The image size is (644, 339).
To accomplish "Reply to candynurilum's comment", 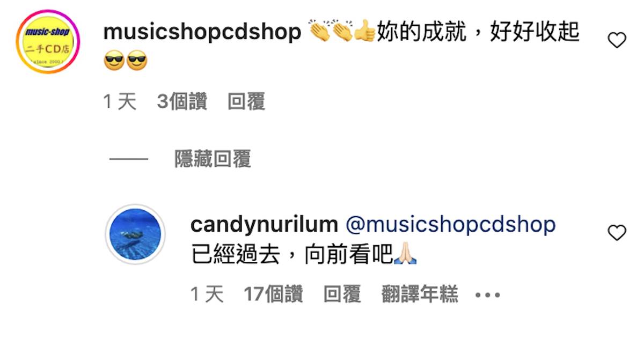I will tap(342, 294).
